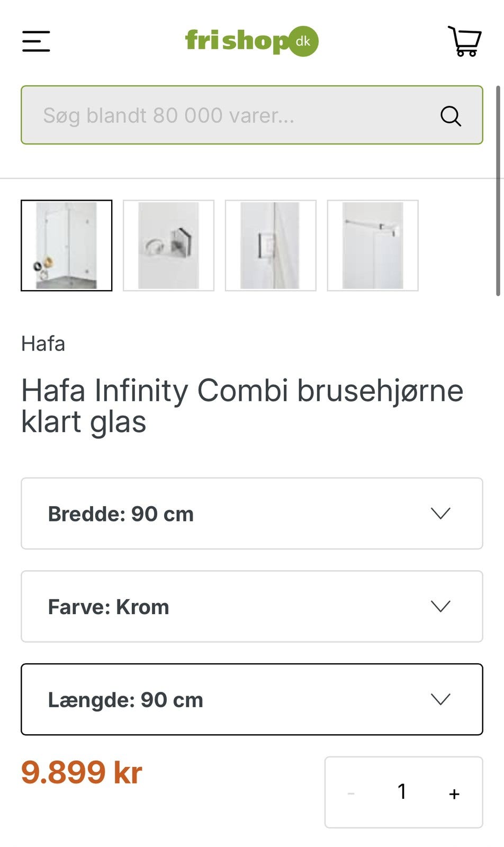This screenshot has height=847, width=504.
Task: Decrease quantity with the minus button
Action: click(x=351, y=793)
